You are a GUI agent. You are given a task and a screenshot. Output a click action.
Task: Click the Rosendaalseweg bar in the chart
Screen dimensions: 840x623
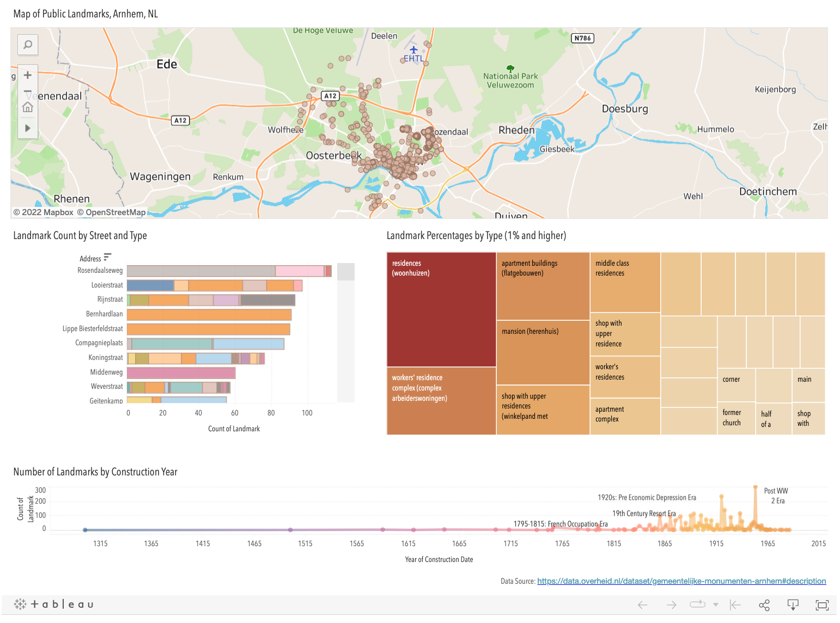coord(229,270)
